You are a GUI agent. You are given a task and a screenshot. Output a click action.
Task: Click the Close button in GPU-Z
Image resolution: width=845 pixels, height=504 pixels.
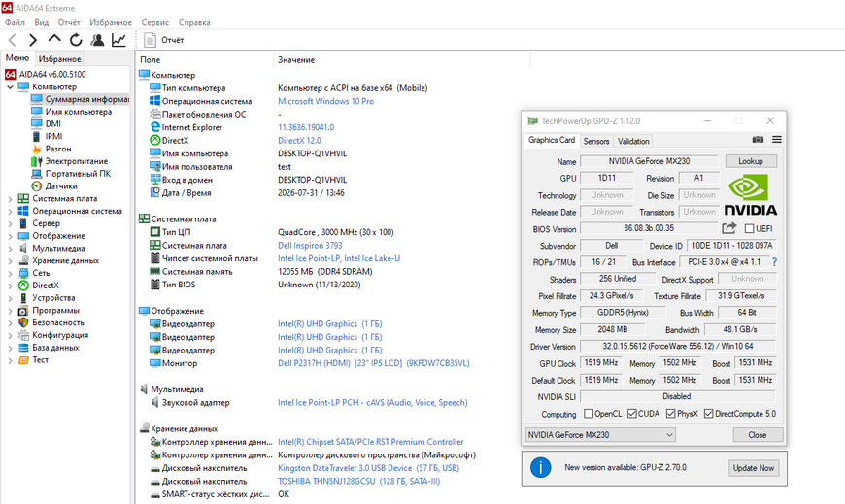tap(758, 434)
